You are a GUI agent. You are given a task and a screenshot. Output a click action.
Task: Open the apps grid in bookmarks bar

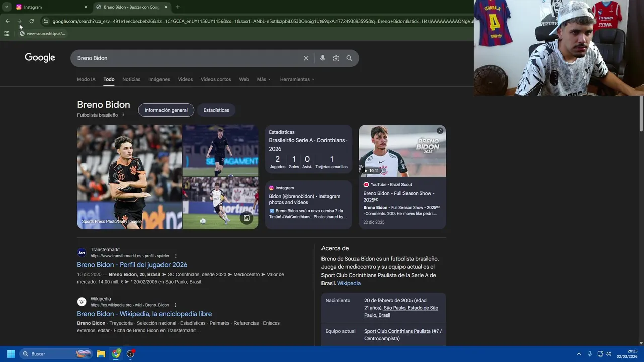point(7,34)
